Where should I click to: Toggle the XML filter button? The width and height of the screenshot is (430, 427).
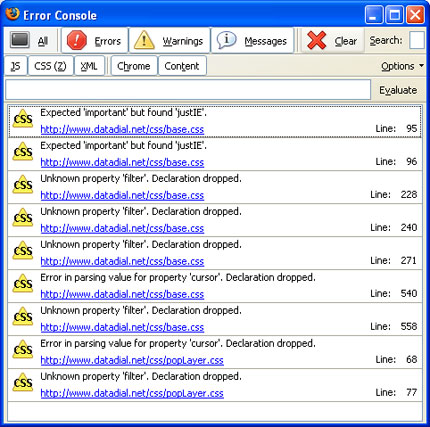[89, 66]
